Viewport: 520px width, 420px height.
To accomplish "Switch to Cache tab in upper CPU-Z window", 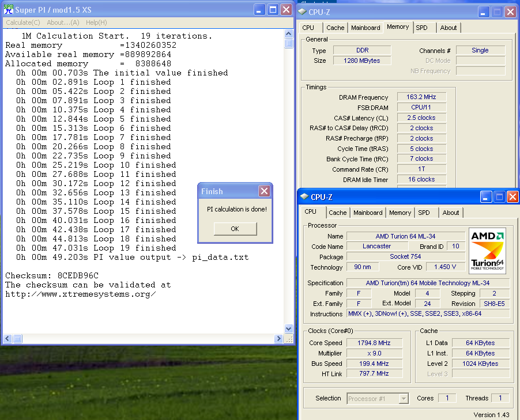I will click(x=336, y=28).
